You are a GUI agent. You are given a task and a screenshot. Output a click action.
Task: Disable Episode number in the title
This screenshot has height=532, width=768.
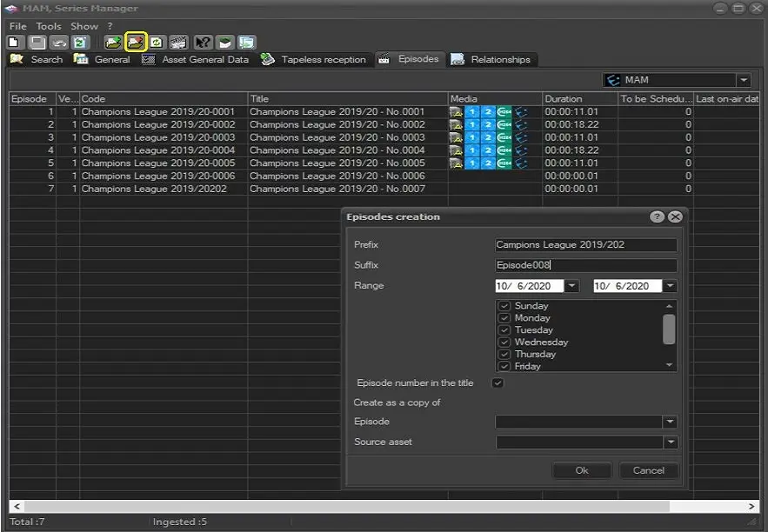coord(498,383)
